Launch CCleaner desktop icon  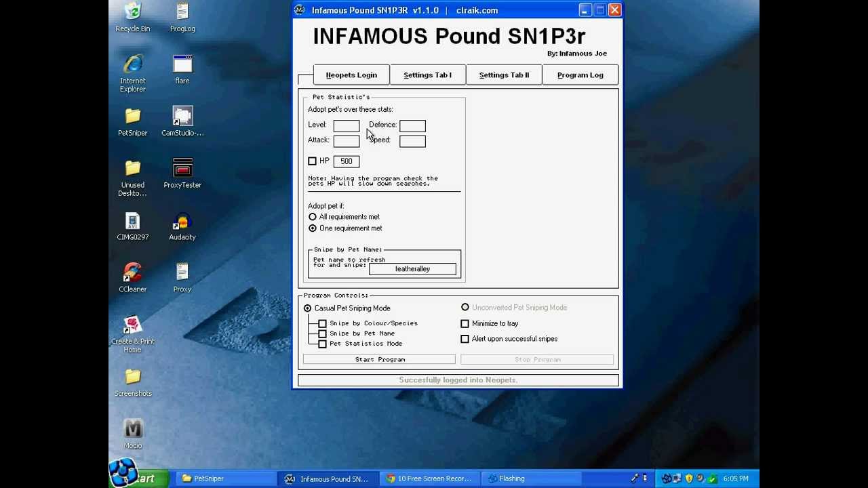click(x=133, y=278)
